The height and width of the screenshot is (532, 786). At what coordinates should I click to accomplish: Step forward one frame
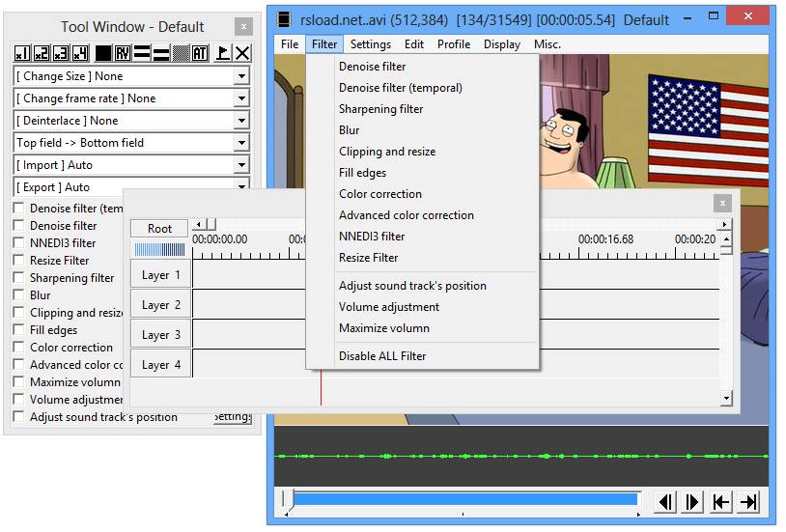692,502
